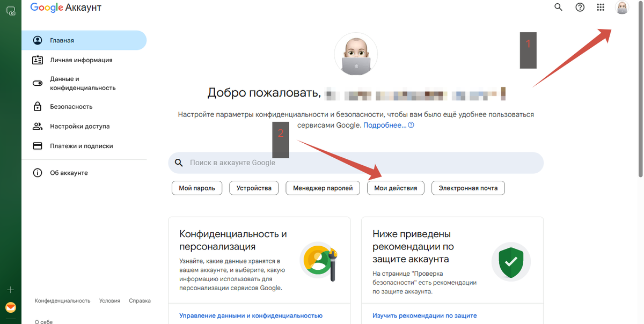The height and width of the screenshot is (324, 644).
Task: Open Данные и конфиденциальность section
Action: tap(84, 83)
